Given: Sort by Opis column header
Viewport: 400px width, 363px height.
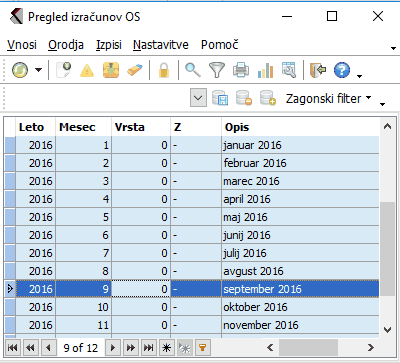Looking at the screenshot, I should (300, 127).
